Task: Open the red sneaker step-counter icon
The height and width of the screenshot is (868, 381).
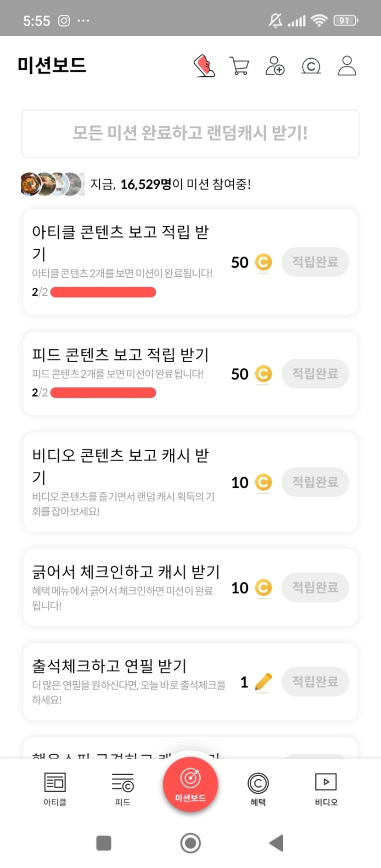Action: (204, 66)
